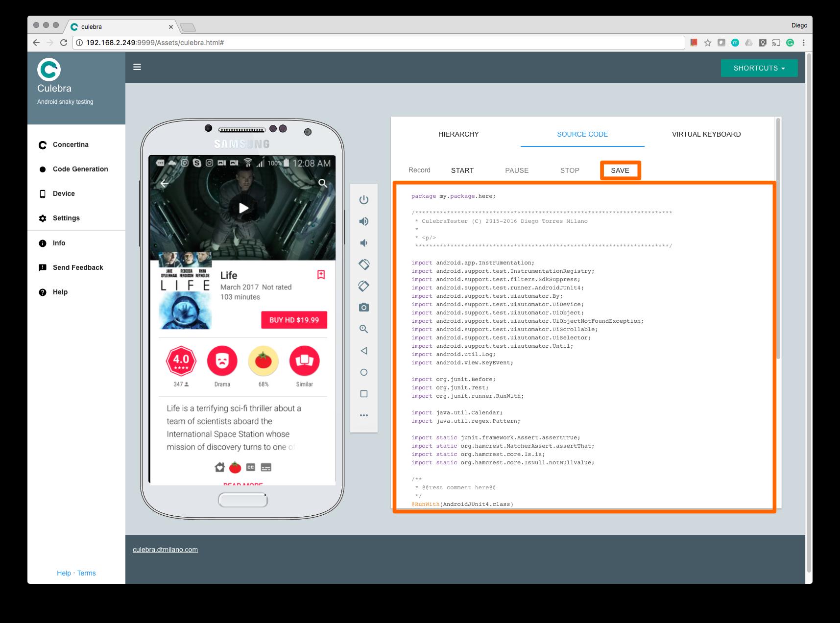The height and width of the screenshot is (623, 840).
Task: Click the browser back arrow
Action: (x=36, y=43)
